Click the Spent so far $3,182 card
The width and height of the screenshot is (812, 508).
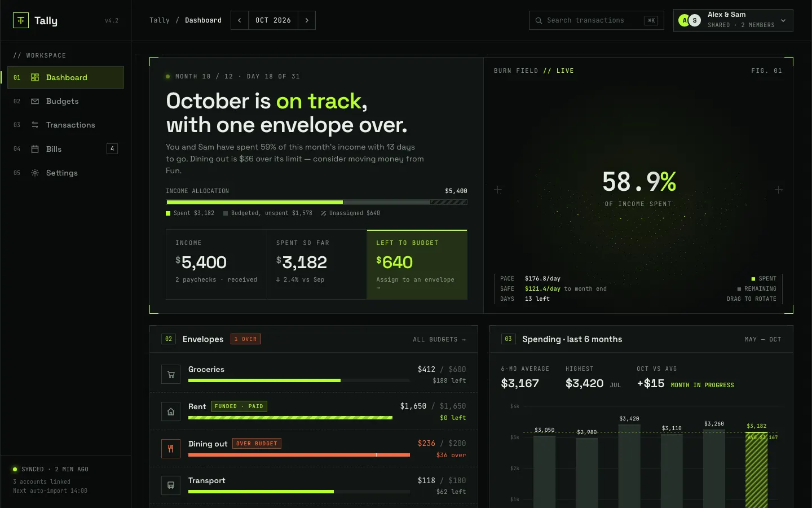pos(317,264)
